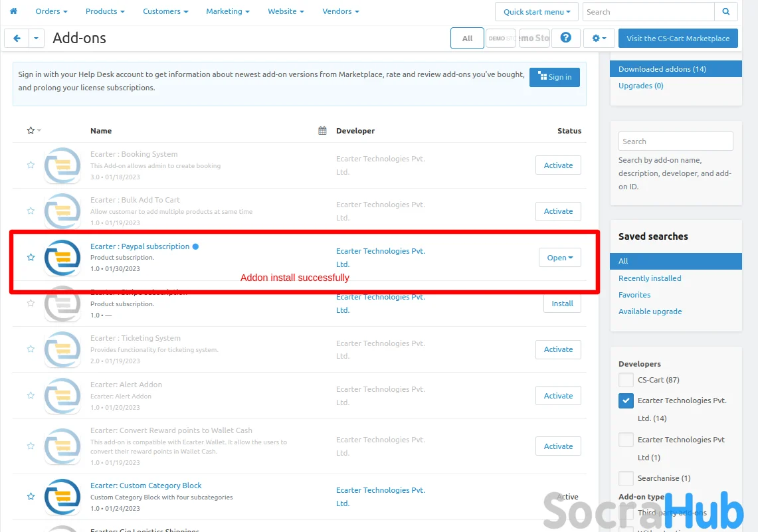Click the Ticketing System add-on logo

pos(62,349)
